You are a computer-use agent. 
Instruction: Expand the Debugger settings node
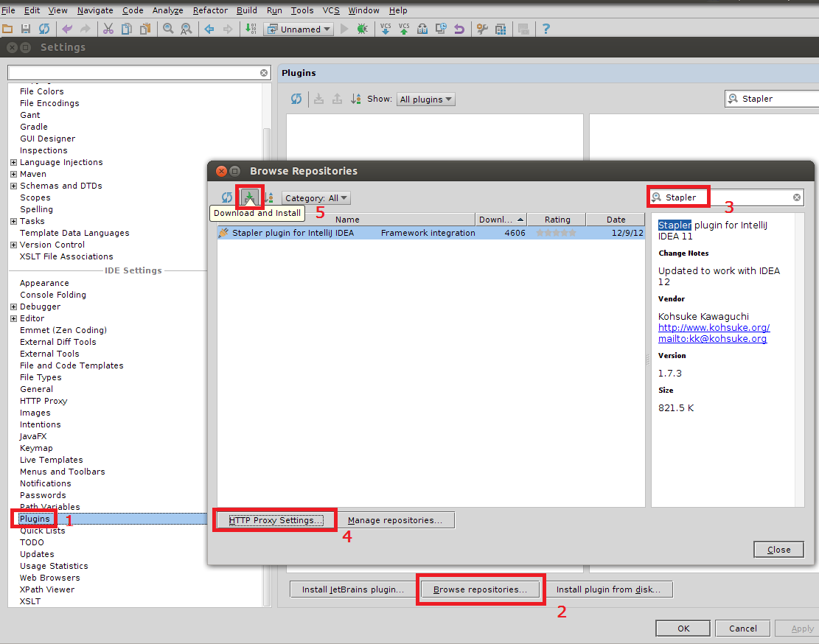(x=13, y=307)
